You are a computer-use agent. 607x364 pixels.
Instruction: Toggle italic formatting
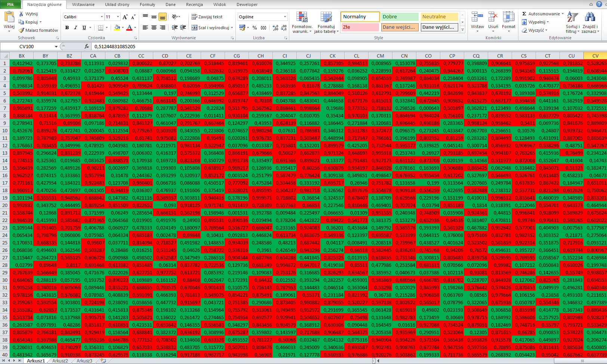[76, 28]
